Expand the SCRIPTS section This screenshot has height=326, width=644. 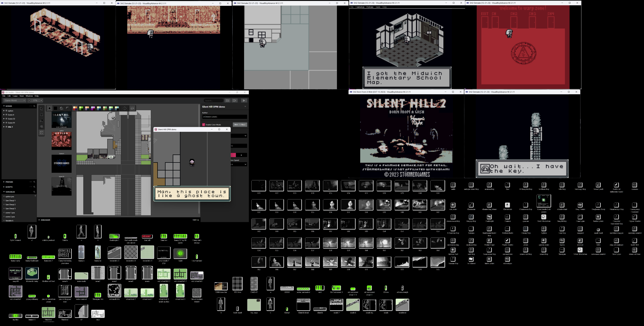[4, 187]
